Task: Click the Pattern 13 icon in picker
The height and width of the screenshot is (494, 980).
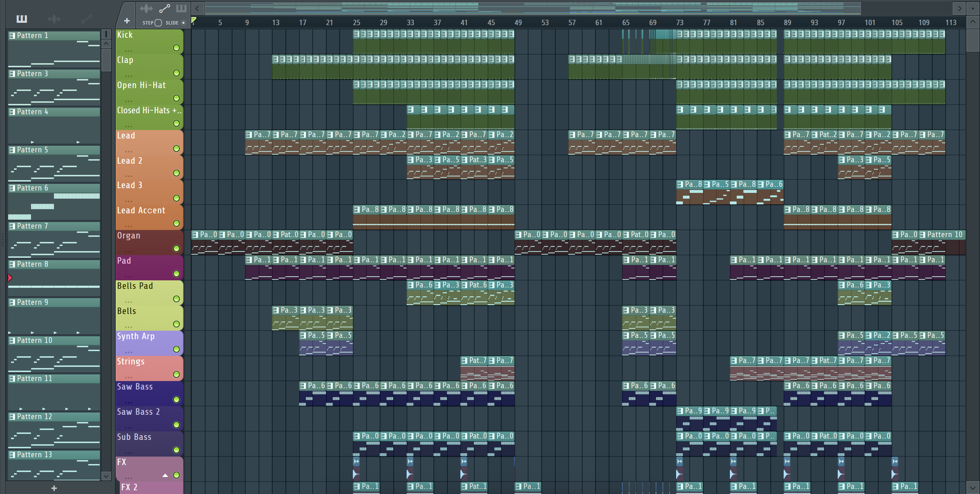Action: 12,455
